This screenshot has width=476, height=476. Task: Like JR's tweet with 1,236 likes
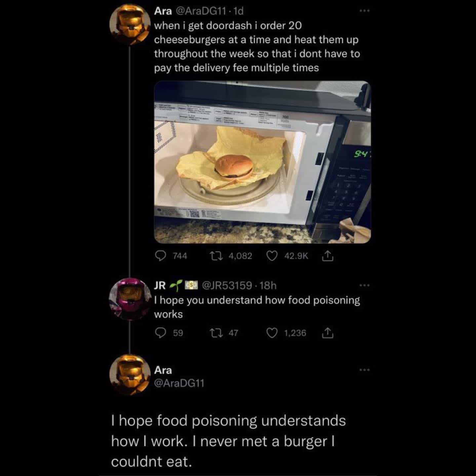[272, 333]
